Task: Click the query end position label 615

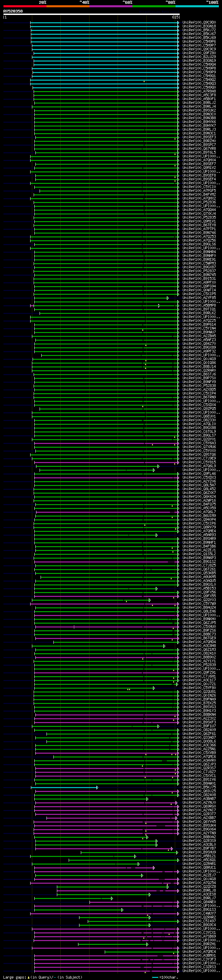Action: point(175,17)
